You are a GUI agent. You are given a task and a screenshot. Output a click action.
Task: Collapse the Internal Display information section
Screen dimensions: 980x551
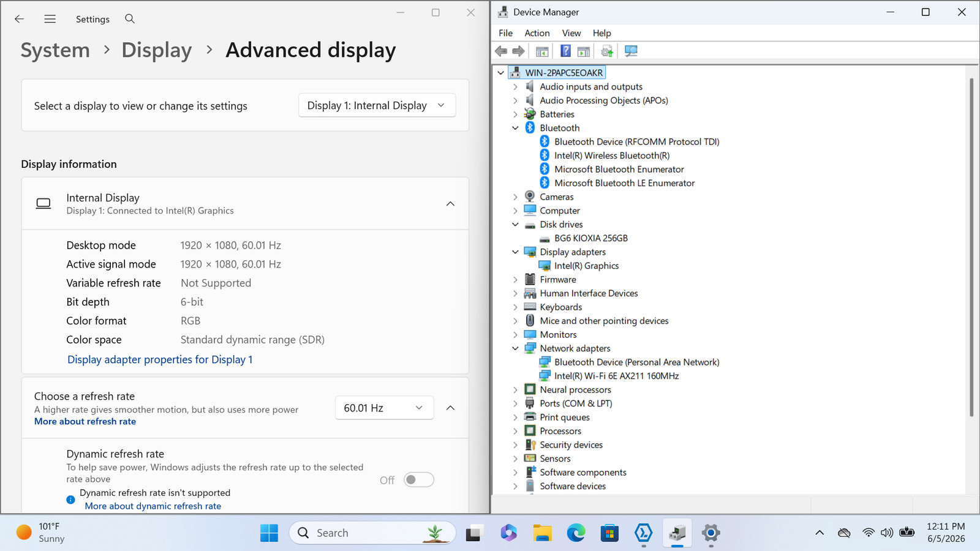pyautogui.click(x=450, y=204)
